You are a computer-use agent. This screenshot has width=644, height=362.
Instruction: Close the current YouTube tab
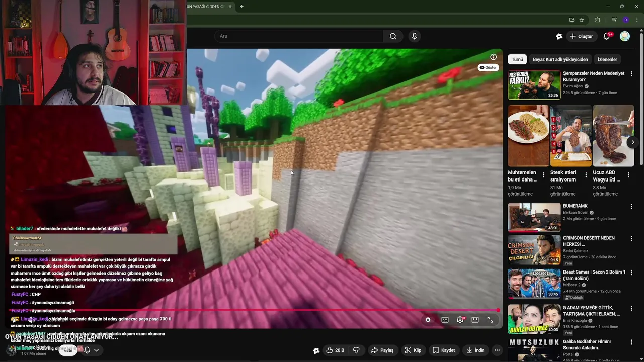click(230, 7)
